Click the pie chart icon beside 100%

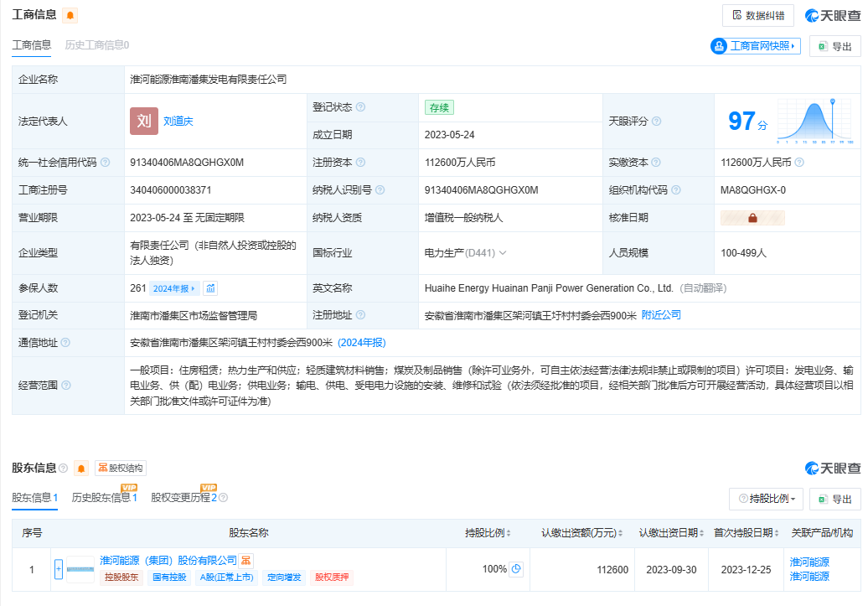click(517, 569)
